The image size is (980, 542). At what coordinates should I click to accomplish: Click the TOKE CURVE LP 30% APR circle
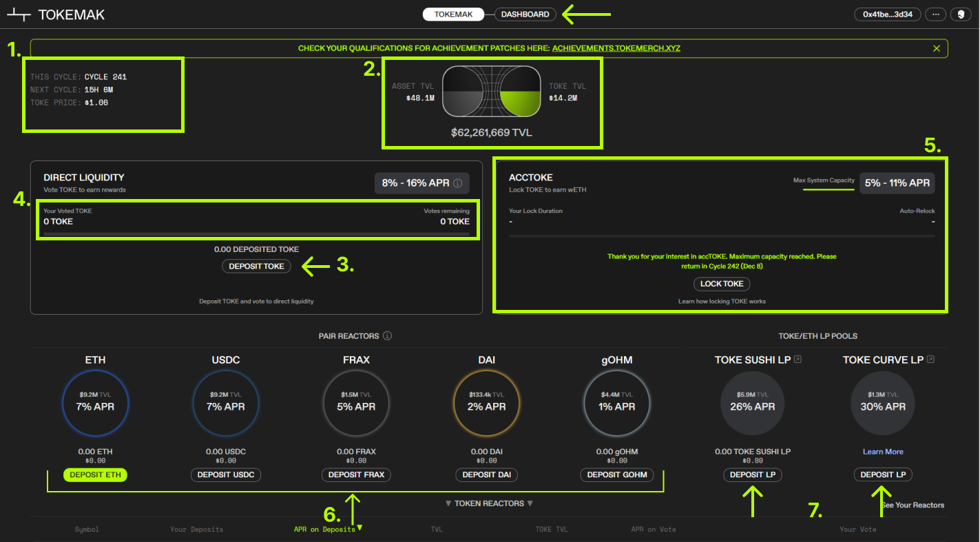point(883,403)
